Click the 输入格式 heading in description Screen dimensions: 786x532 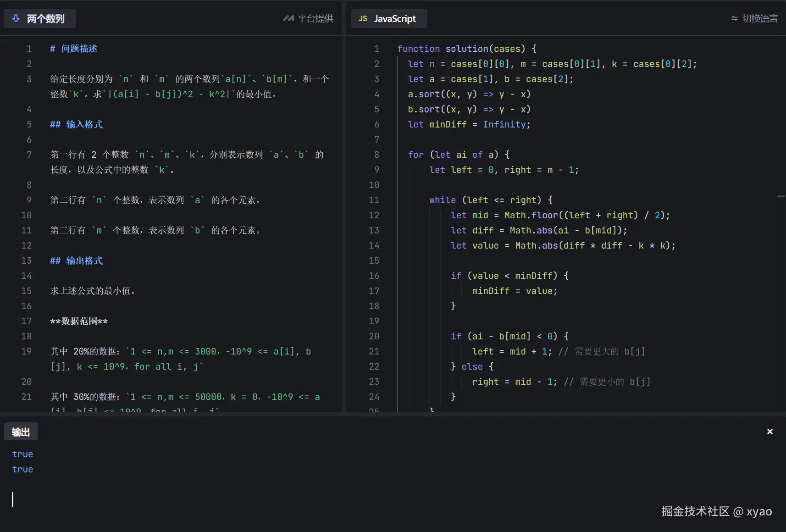(84, 124)
